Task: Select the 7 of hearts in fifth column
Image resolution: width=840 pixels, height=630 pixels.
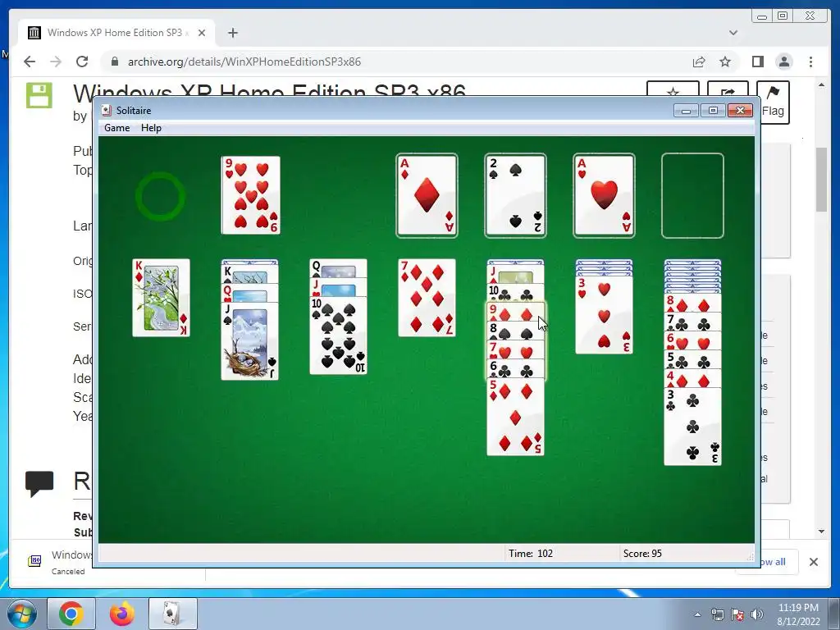Action: coord(515,349)
